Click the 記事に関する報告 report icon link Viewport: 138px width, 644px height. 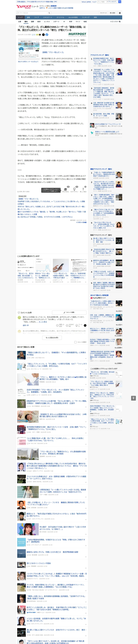point(24,191)
